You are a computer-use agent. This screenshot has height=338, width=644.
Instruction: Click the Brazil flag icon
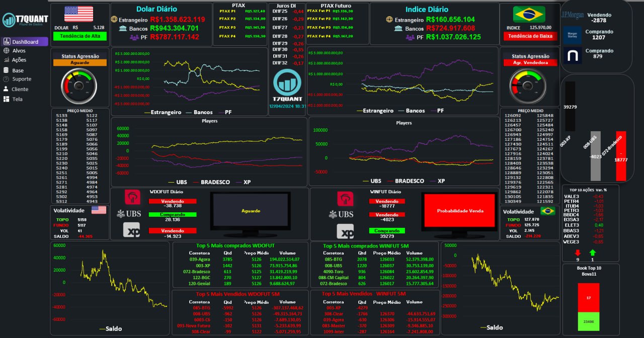click(x=529, y=14)
